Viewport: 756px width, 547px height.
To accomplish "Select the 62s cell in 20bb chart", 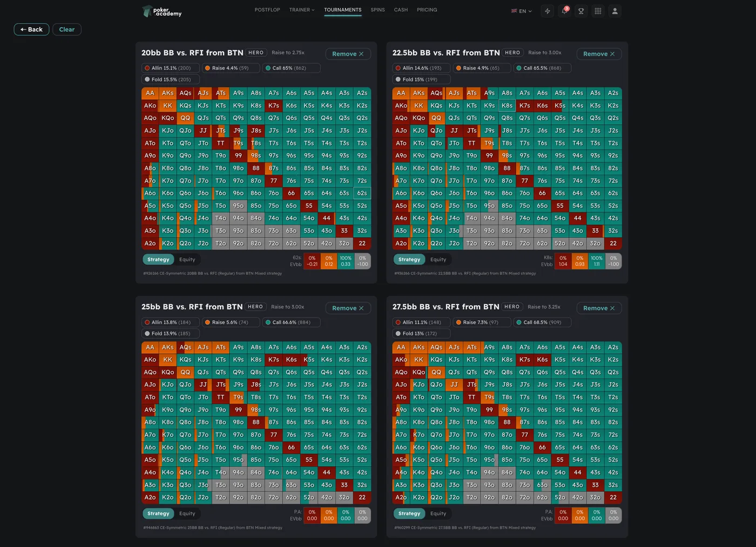I will [x=362, y=193].
